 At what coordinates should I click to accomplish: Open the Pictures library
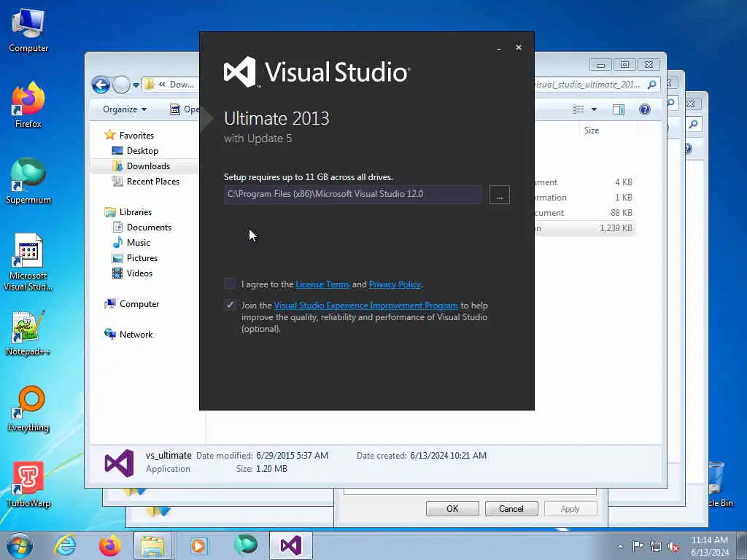point(142,257)
